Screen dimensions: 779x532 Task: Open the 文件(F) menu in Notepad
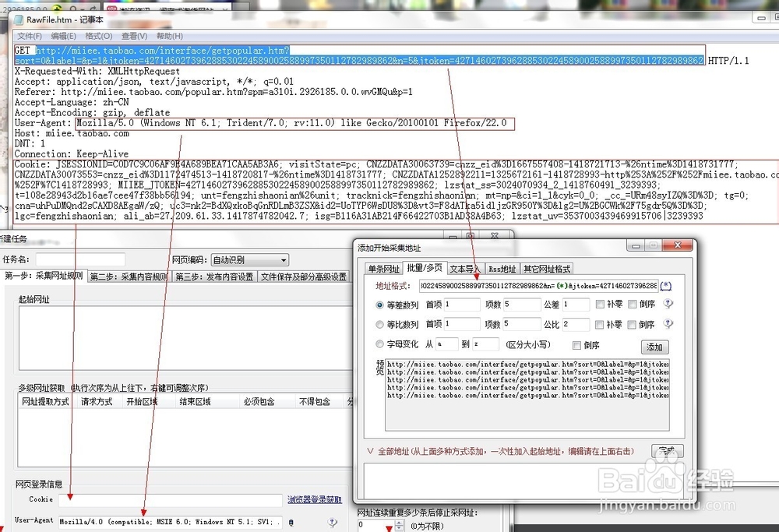point(30,37)
